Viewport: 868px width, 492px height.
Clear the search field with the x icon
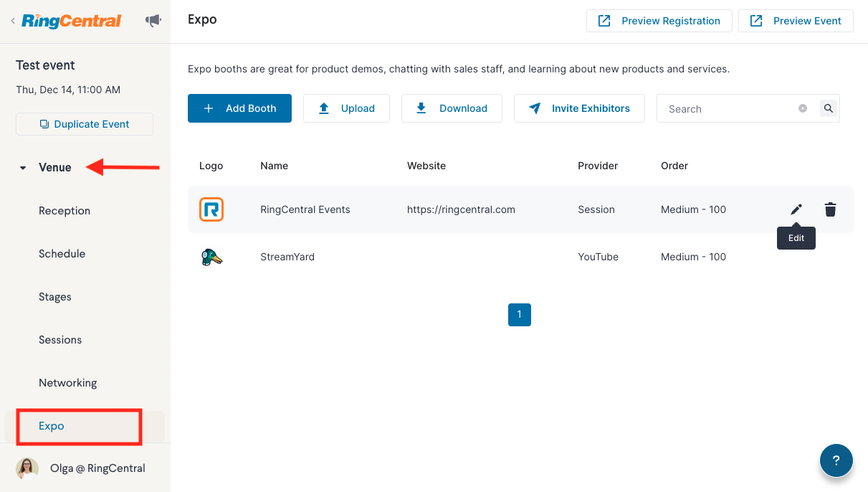tap(803, 108)
